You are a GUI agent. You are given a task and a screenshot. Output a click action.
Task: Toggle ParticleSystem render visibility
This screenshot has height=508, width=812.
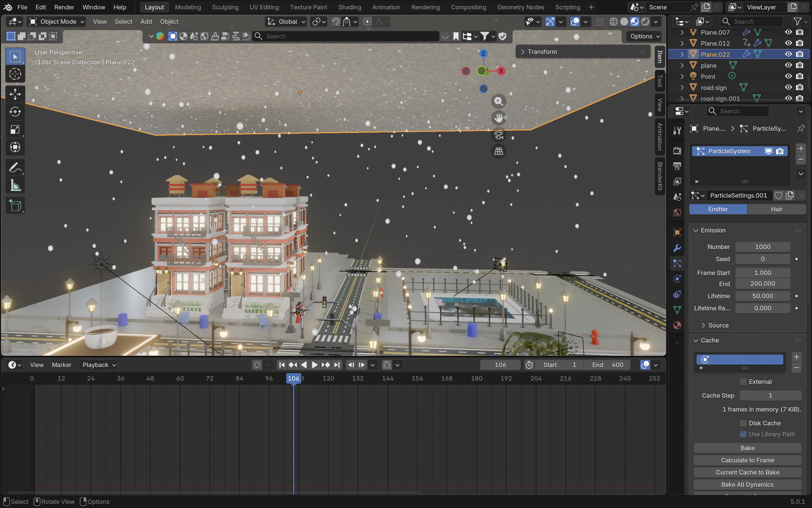tap(780, 151)
